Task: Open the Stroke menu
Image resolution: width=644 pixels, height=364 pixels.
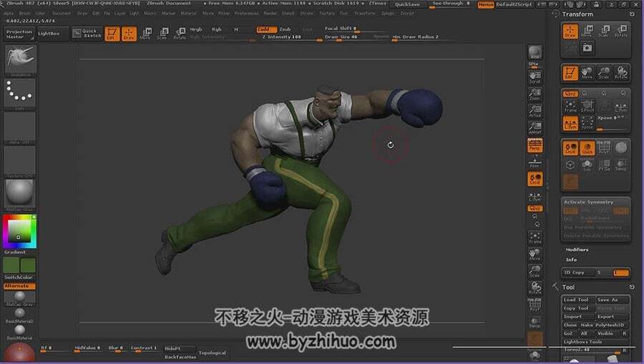Action: [306, 14]
